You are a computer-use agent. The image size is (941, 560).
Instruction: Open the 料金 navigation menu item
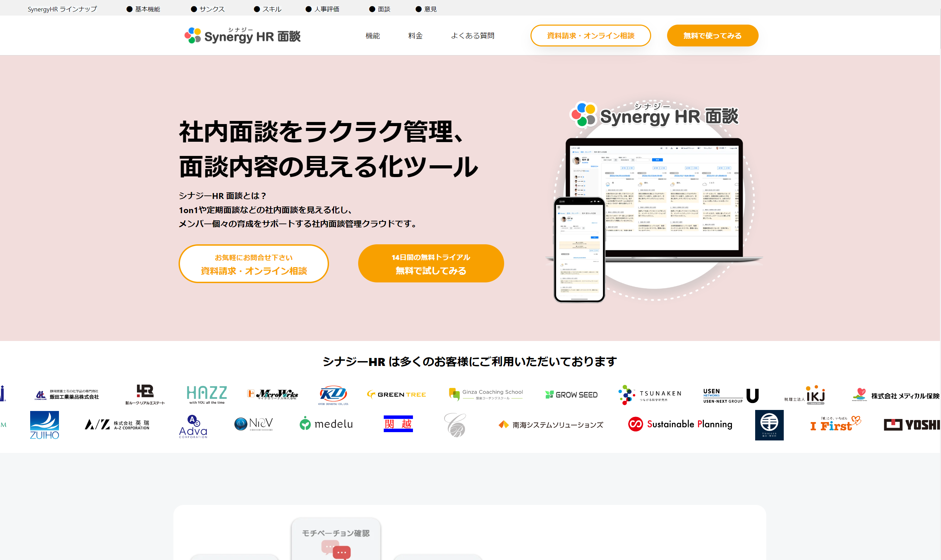point(415,35)
